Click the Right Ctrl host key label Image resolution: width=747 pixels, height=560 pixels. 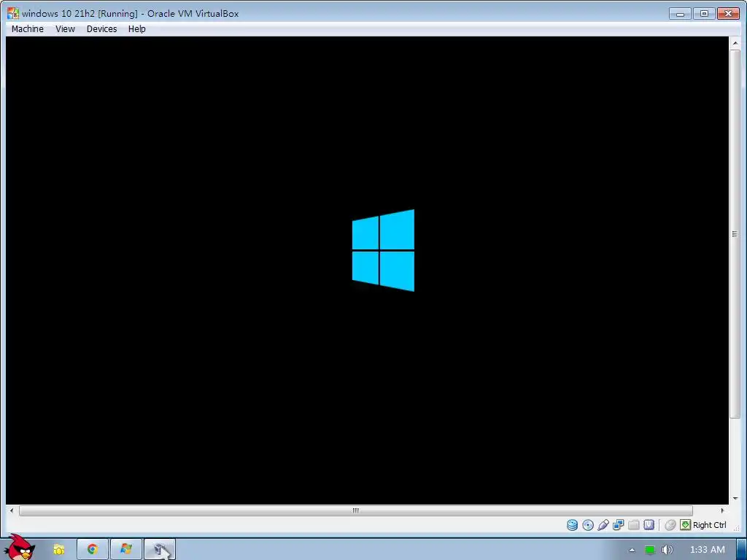point(709,525)
